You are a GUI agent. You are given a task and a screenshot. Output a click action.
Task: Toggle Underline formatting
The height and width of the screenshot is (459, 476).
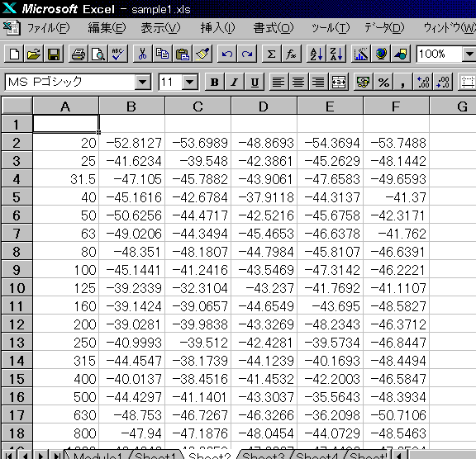coord(255,82)
